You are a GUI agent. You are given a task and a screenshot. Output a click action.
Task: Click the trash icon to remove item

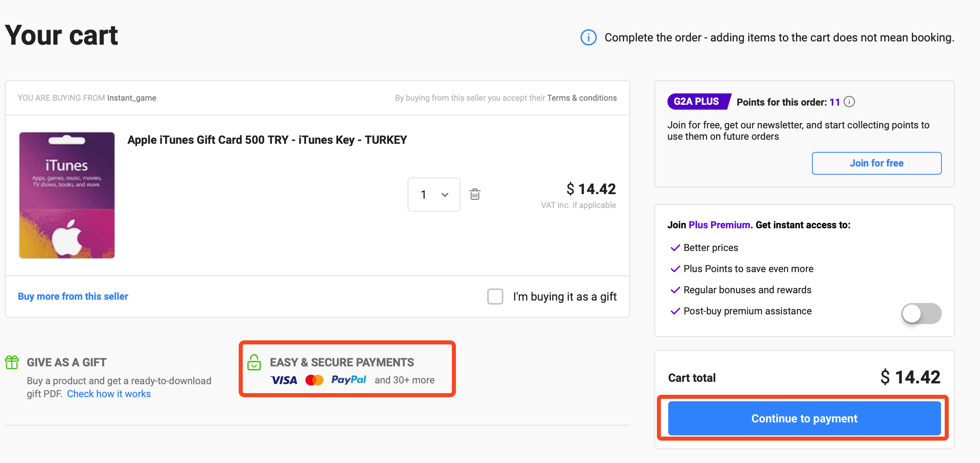[x=475, y=195]
